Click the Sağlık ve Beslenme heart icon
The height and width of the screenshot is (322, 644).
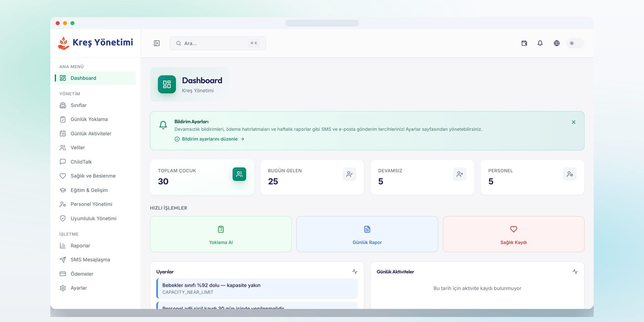(63, 176)
